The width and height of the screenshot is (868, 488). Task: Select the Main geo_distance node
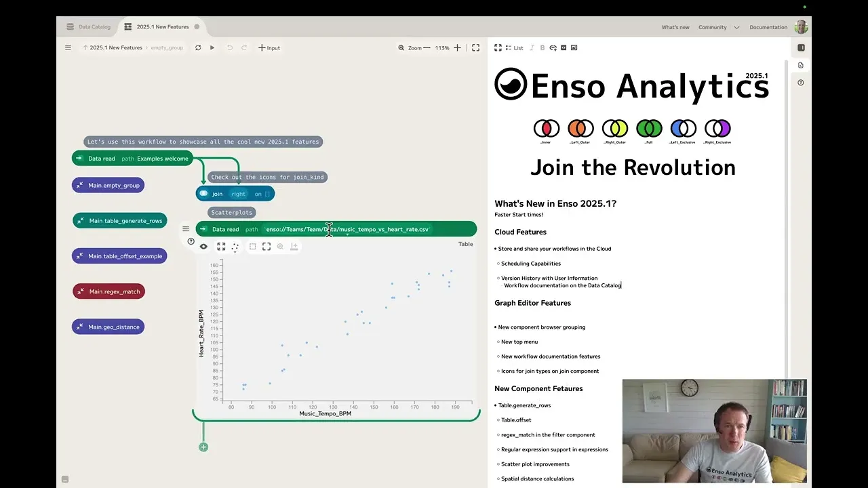[108, 327]
